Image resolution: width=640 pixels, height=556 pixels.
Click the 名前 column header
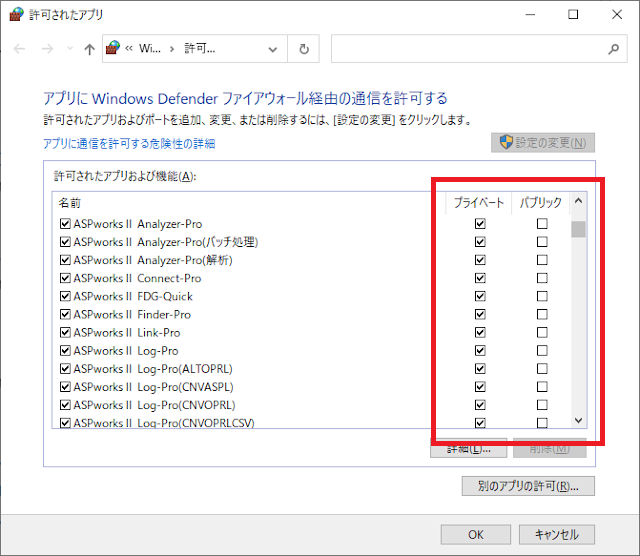click(x=69, y=203)
